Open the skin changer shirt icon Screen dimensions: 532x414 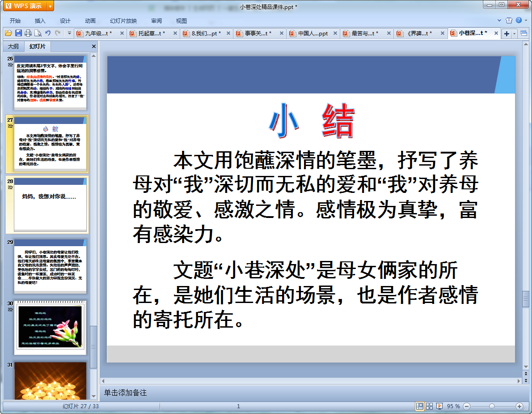pos(509,21)
